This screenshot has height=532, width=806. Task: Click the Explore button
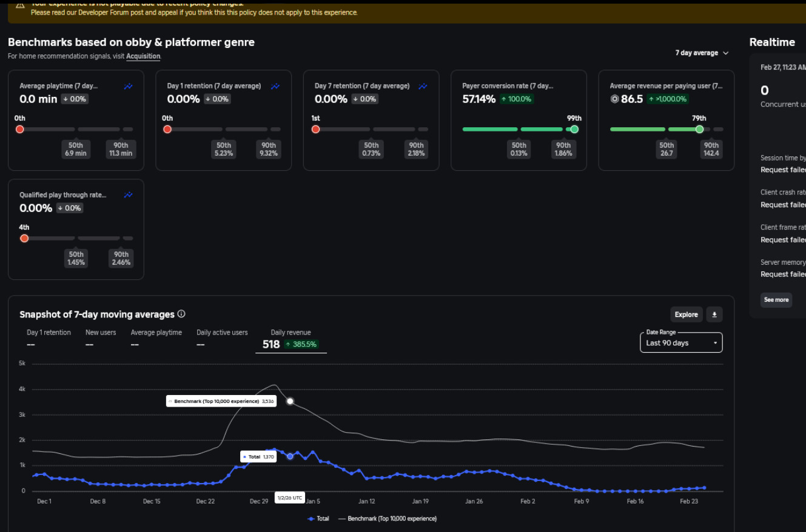(x=687, y=314)
